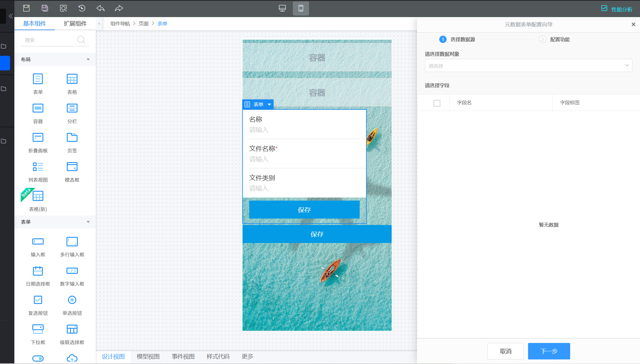Collapse the 布局 section
640x364 pixels.
click(88, 59)
